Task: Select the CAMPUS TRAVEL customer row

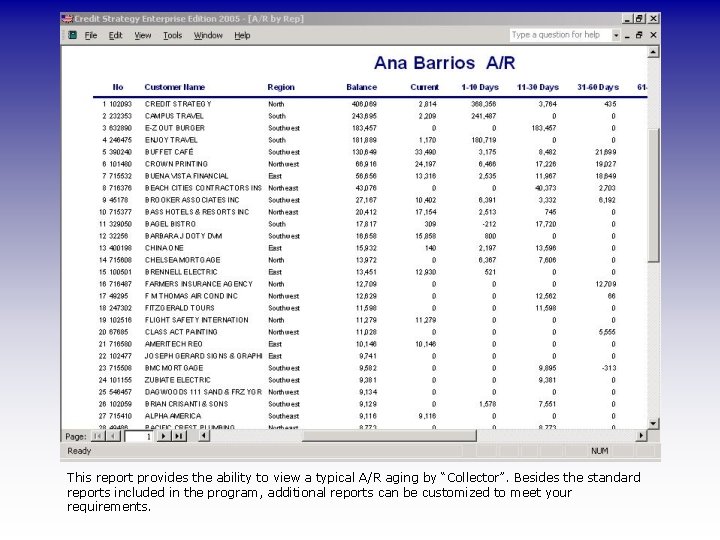Action: 360,116
